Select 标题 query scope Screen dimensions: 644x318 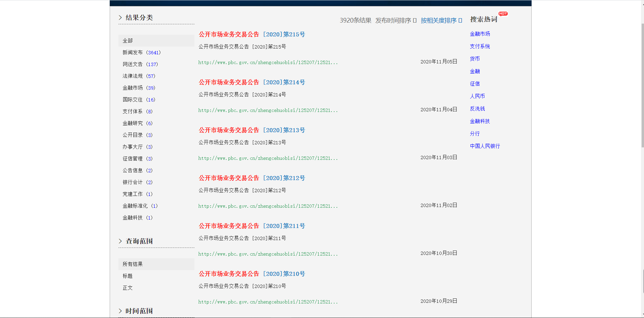(128, 276)
